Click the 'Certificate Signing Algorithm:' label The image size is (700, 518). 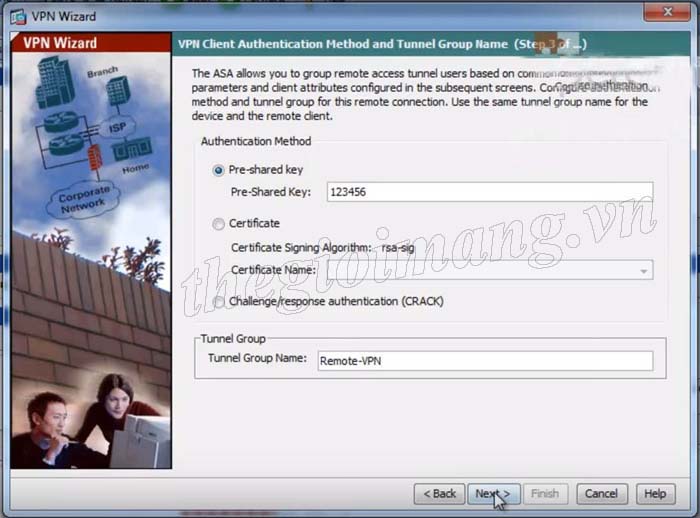point(301,248)
